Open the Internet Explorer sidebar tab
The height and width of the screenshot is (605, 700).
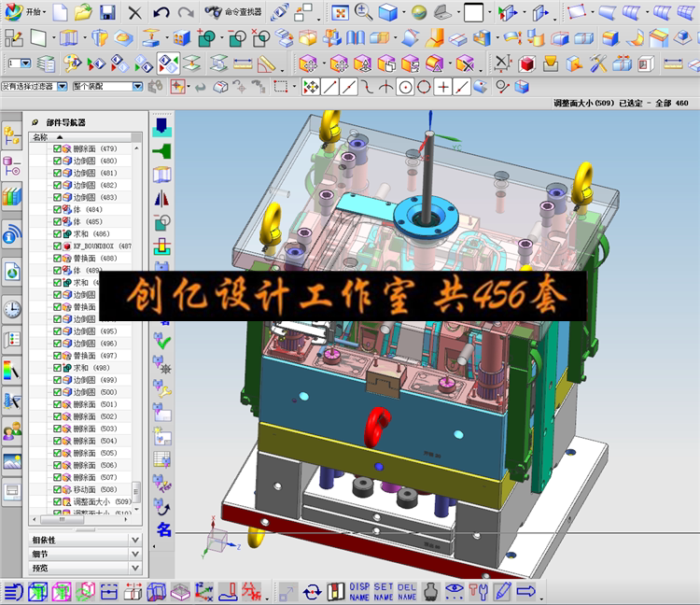tap(11, 271)
